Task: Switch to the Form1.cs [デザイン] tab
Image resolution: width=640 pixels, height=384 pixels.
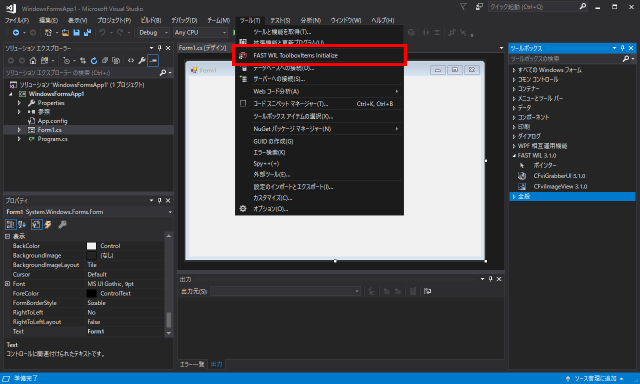Action: (202, 48)
